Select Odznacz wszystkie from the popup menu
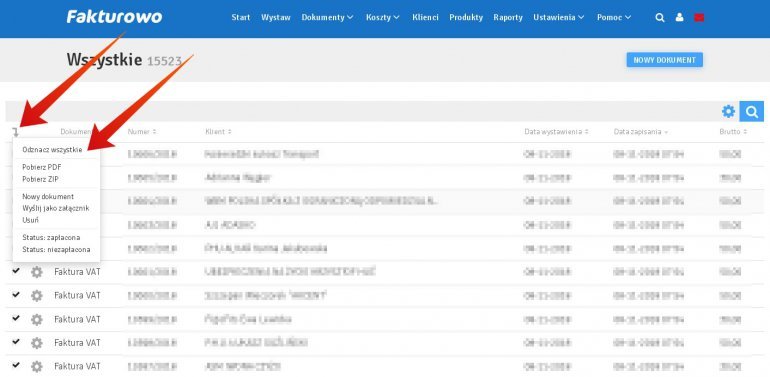The height and width of the screenshot is (377, 770). tap(52, 150)
